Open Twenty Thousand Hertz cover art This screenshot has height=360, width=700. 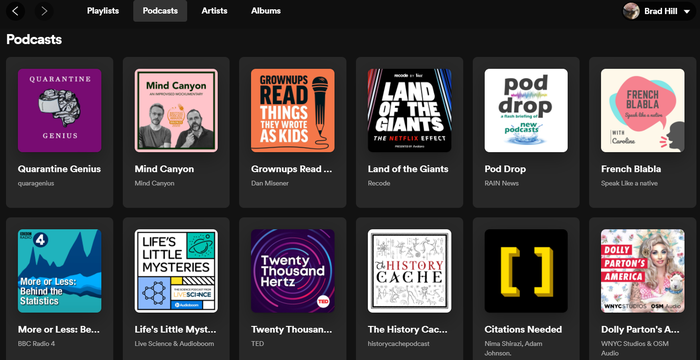pyautogui.click(x=292, y=271)
